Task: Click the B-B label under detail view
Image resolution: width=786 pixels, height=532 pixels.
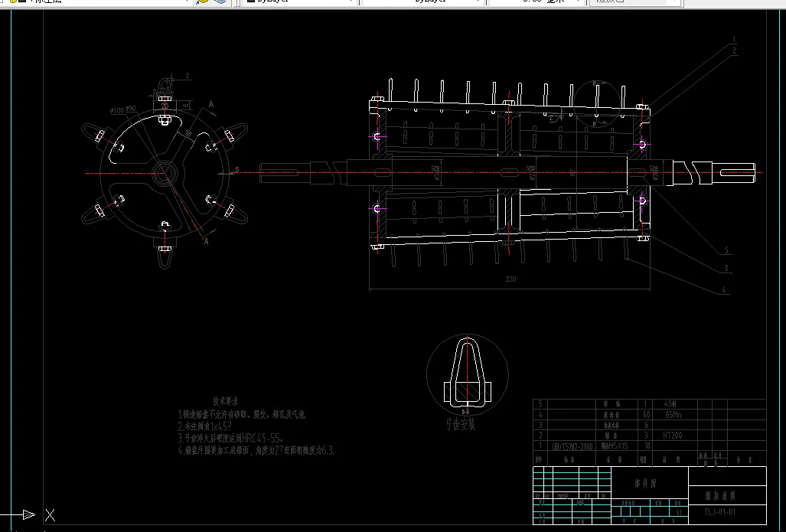Action: (465, 413)
